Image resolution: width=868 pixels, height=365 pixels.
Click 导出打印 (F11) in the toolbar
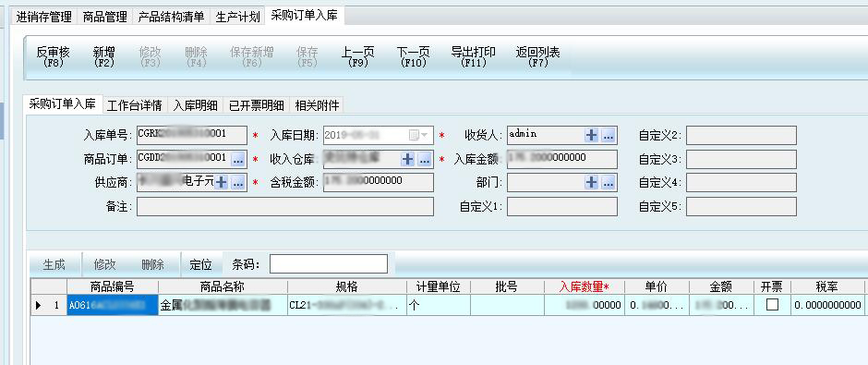[474, 57]
